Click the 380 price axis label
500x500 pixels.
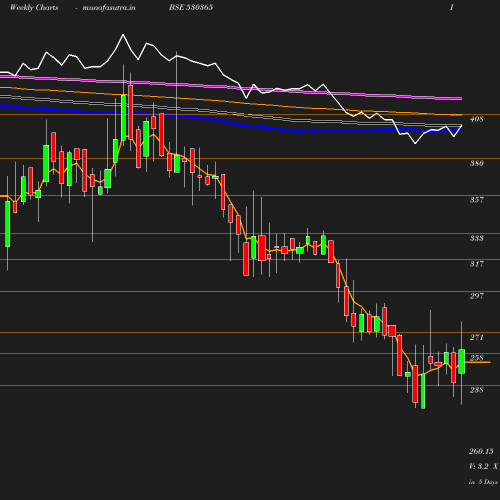476,163
